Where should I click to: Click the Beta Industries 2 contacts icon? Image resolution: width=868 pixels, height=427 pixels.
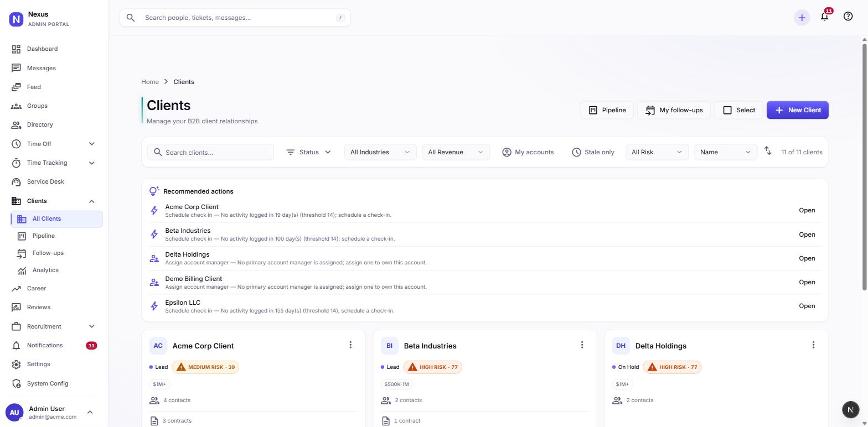coord(386,400)
